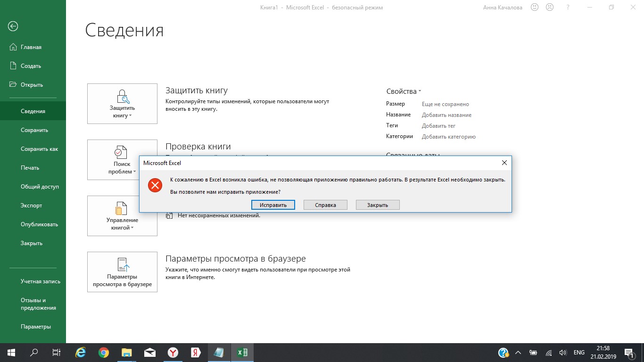Click the back arrow circle icon
Image resolution: width=644 pixels, height=362 pixels.
pos(13,26)
